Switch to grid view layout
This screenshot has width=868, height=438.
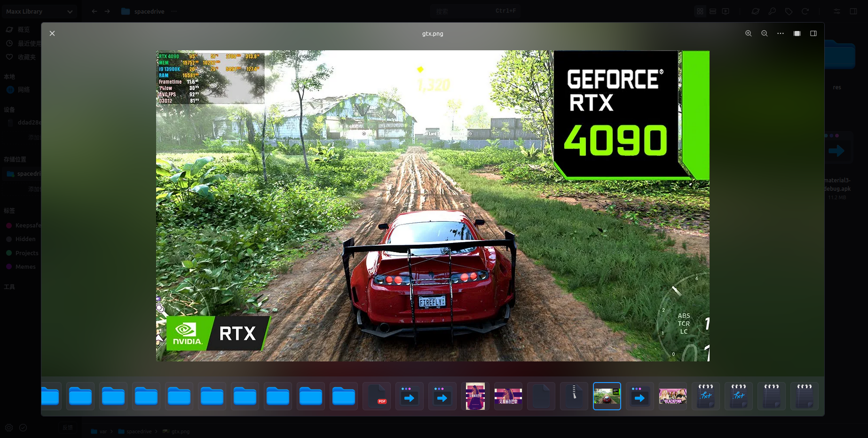700,11
